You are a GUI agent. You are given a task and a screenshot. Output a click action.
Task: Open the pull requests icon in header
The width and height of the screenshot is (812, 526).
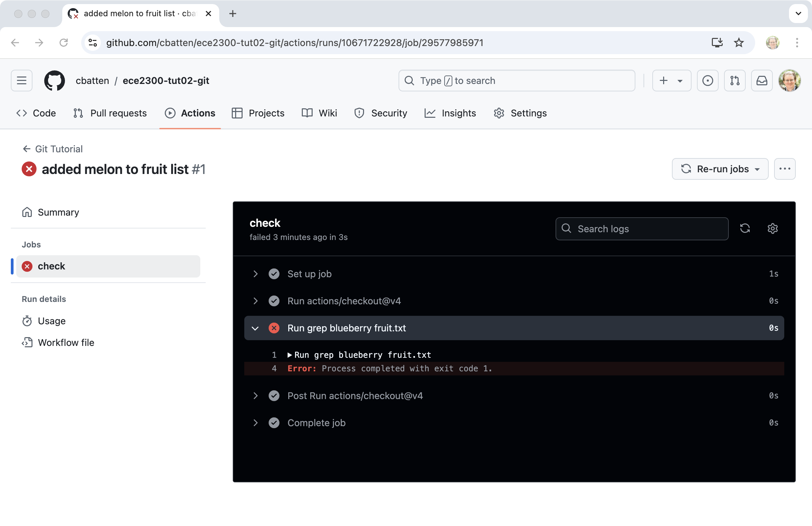click(735, 81)
